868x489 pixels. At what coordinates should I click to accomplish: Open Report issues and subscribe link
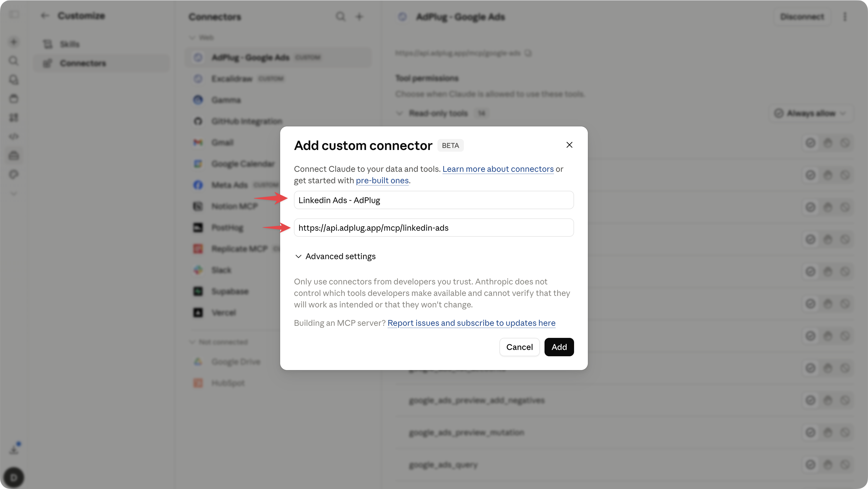471,323
